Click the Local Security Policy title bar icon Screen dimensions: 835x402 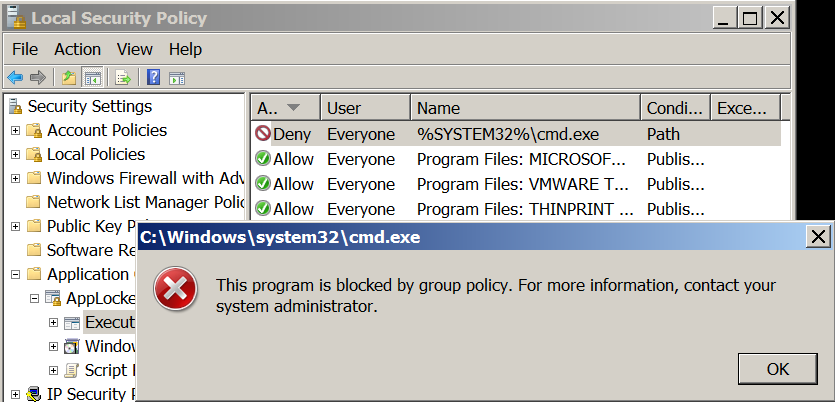coord(16,17)
